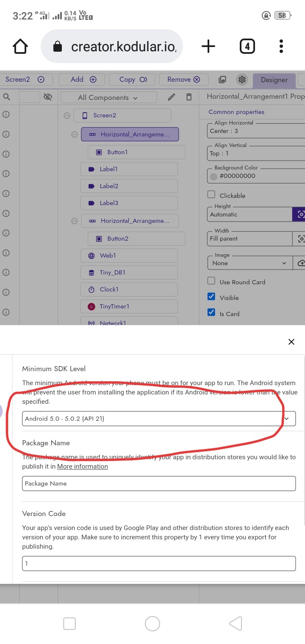305x644 pixels.
Task: Tap the creator.kodular.io address bar
Action: click(112, 46)
